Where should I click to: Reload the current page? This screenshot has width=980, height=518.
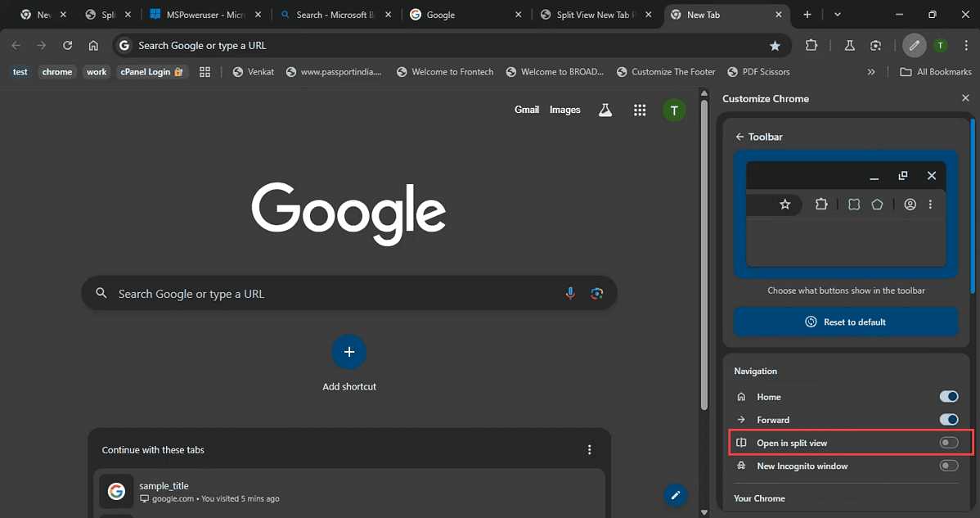[x=68, y=46]
